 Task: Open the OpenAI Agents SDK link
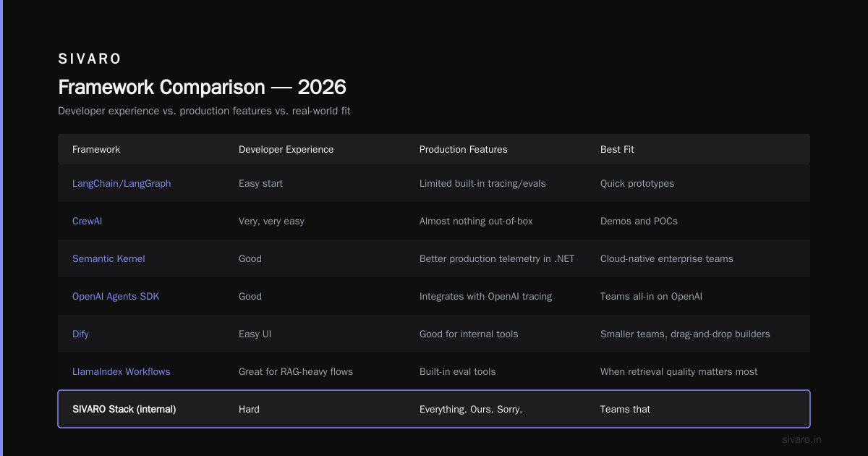[116, 296]
